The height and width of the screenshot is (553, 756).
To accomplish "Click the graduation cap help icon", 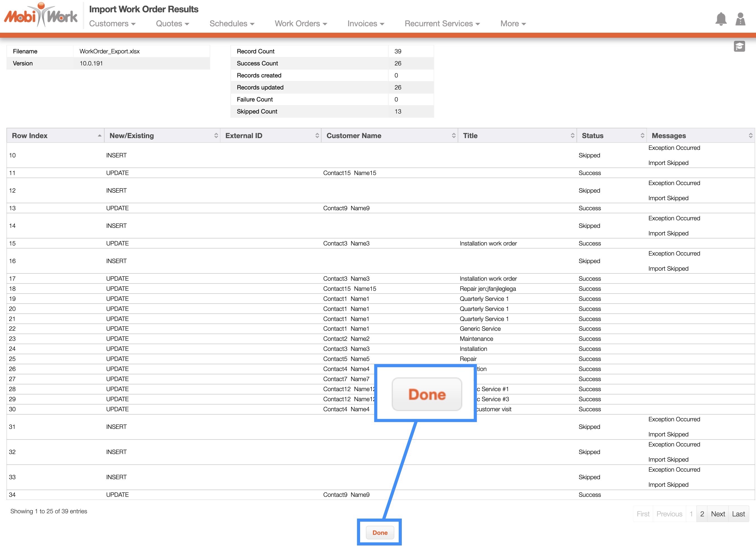I will click(x=739, y=46).
